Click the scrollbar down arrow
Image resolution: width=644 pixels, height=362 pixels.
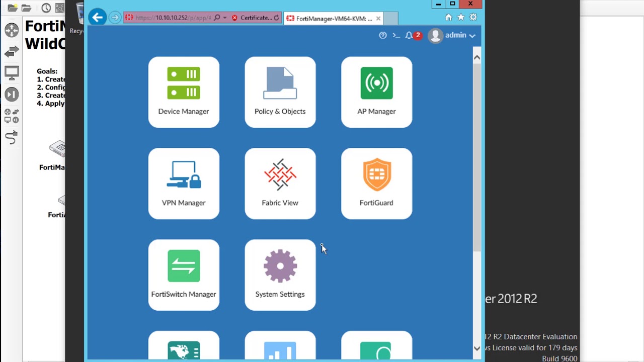477,348
